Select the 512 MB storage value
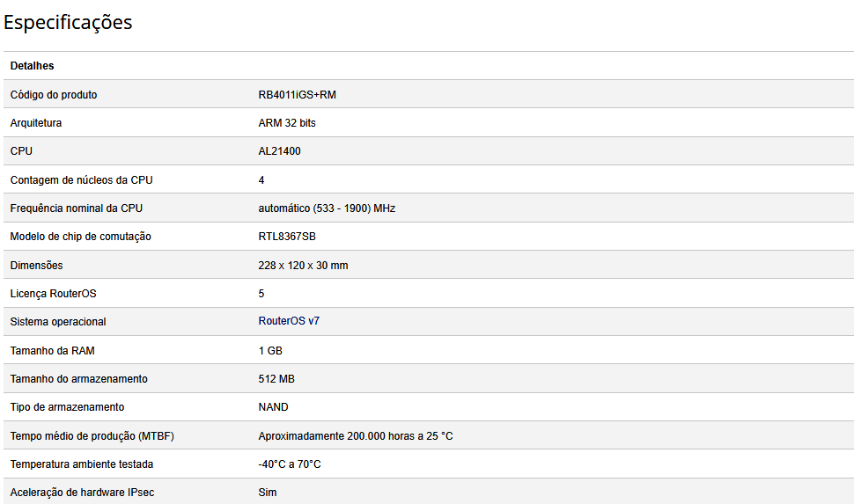This screenshot has width=854, height=504. pyautogui.click(x=276, y=379)
